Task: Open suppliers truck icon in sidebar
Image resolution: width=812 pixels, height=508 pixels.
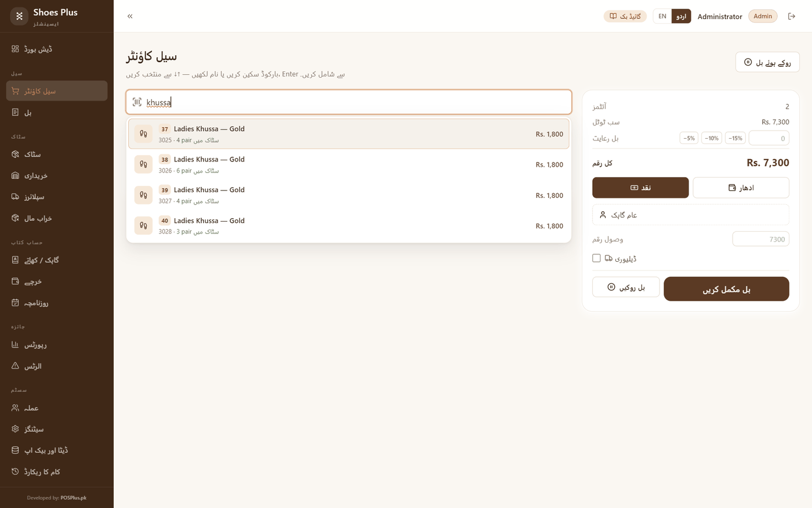Action: 15,197
